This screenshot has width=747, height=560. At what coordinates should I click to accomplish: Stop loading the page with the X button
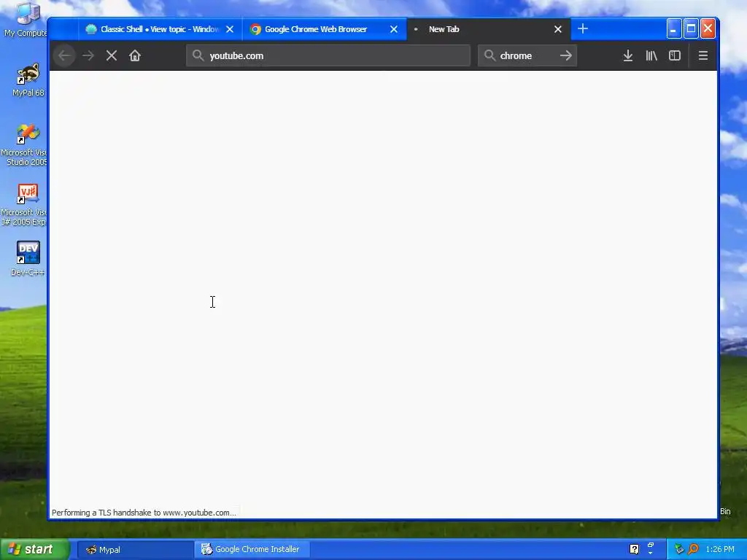[x=112, y=55]
